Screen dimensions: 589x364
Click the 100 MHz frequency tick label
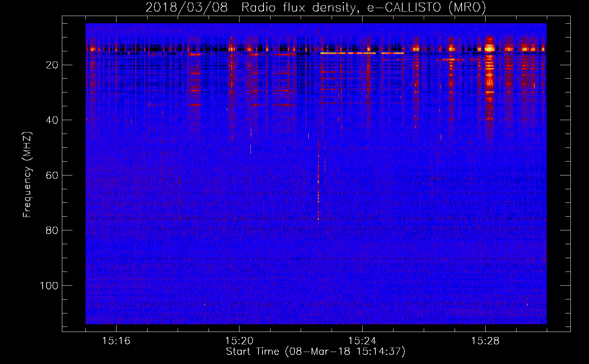(49, 286)
